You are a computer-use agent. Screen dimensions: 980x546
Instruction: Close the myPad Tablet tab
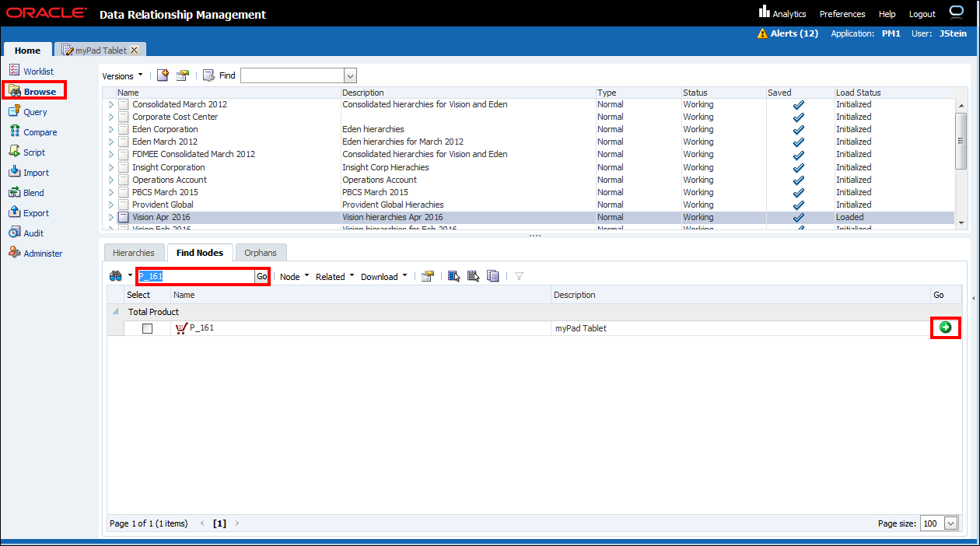coord(134,51)
